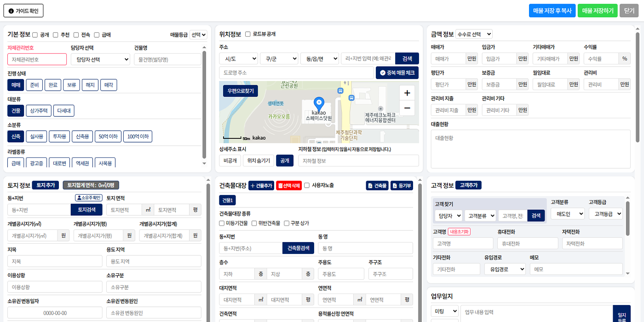Open the 담당자 선택 dropdown
This screenshot has width=644, height=322.
point(100,59)
